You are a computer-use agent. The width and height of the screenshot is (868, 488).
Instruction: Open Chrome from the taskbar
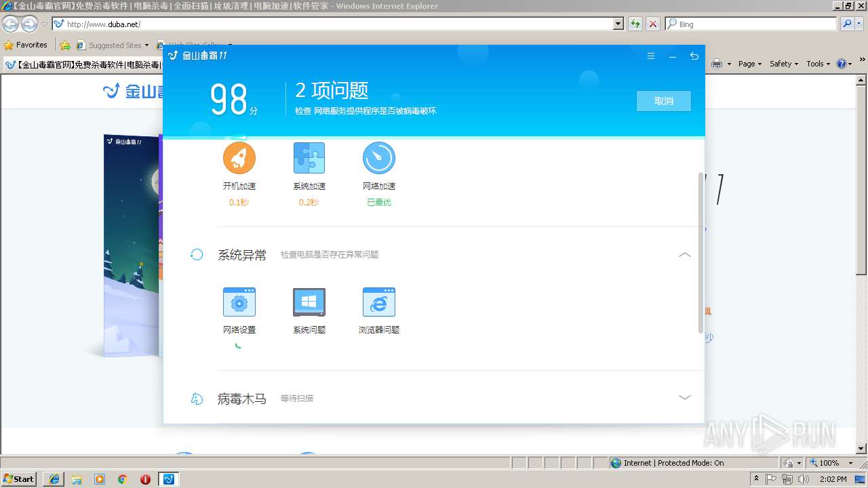pos(123,479)
